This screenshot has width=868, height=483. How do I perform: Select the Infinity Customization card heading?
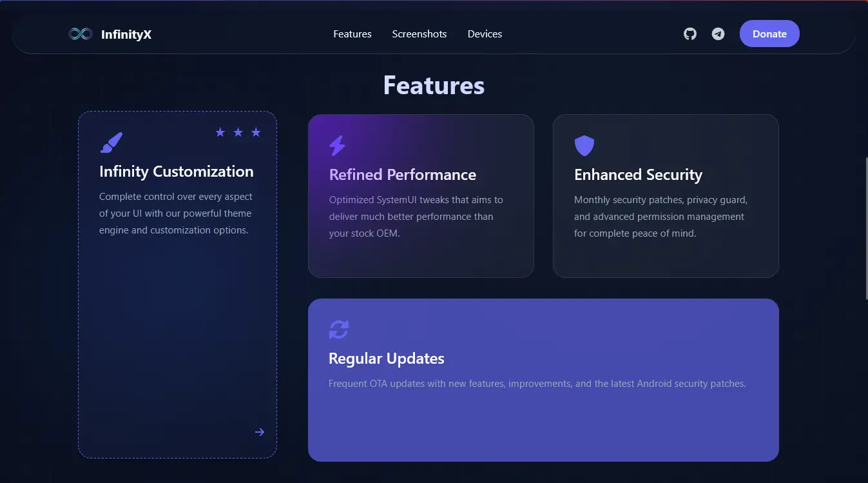(177, 172)
